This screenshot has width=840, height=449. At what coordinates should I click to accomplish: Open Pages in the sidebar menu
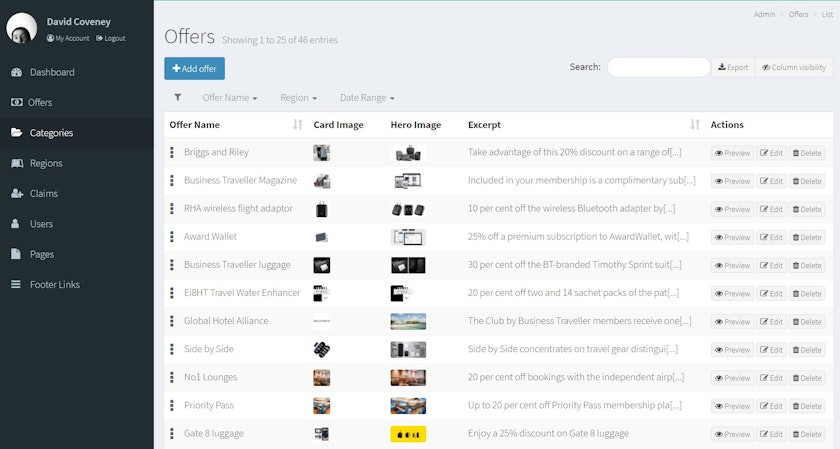coord(42,254)
